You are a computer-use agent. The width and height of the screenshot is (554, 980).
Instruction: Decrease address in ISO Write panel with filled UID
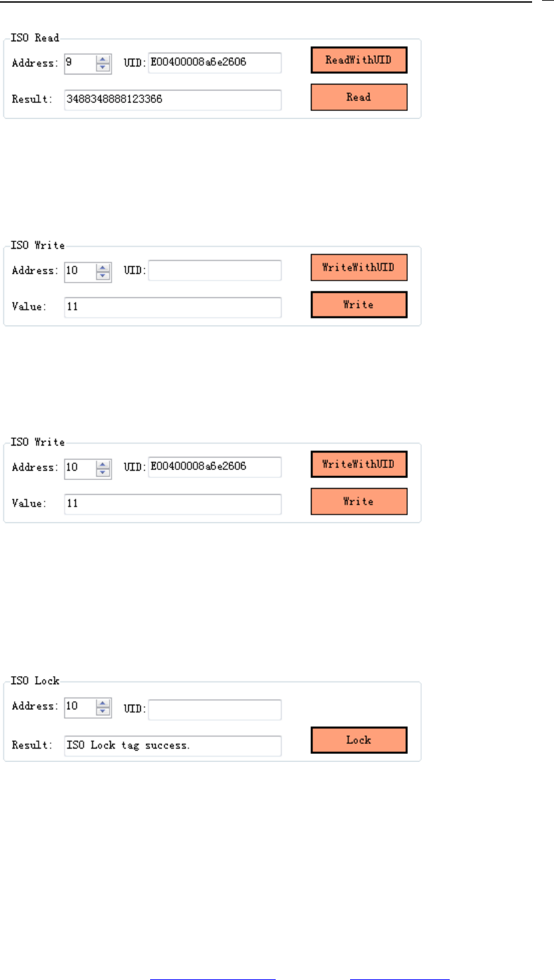pos(103,471)
